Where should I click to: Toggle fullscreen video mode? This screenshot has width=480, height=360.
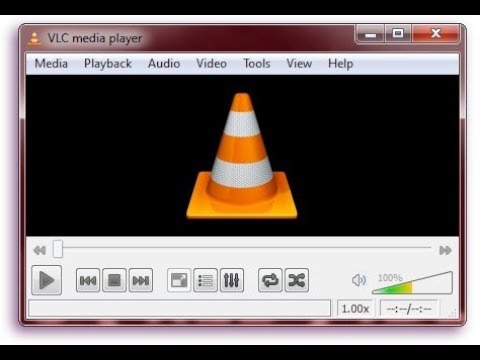pos(179,280)
